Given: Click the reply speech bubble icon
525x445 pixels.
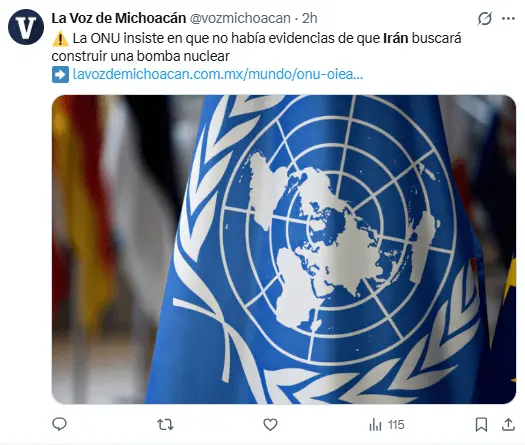Looking at the screenshot, I should [60, 425].
